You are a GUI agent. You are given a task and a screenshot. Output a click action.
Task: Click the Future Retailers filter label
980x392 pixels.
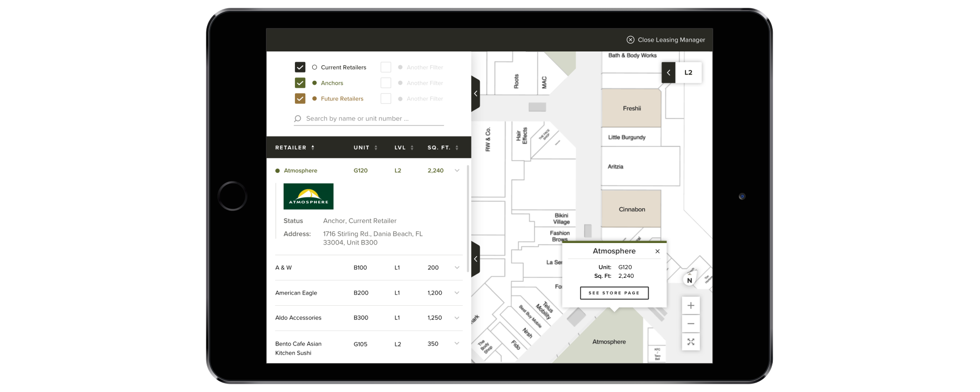(342, 99)
